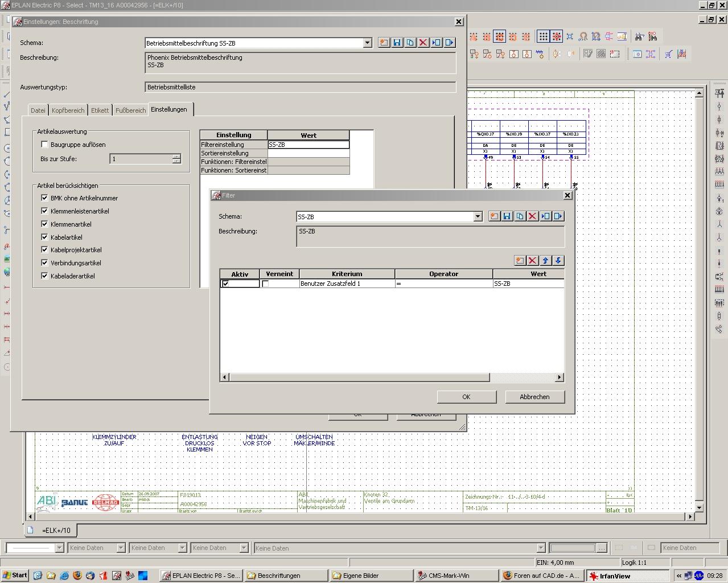Open wide Keine Daten dropdown arrow
This screenshot has width=728, height=583.
click(x=541, y=548)
